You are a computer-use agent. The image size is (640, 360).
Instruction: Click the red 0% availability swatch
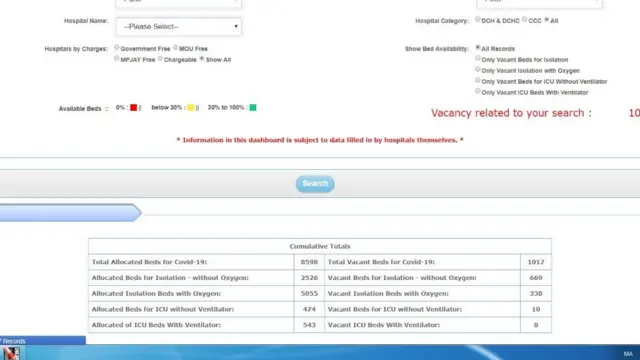pos(133,107)
